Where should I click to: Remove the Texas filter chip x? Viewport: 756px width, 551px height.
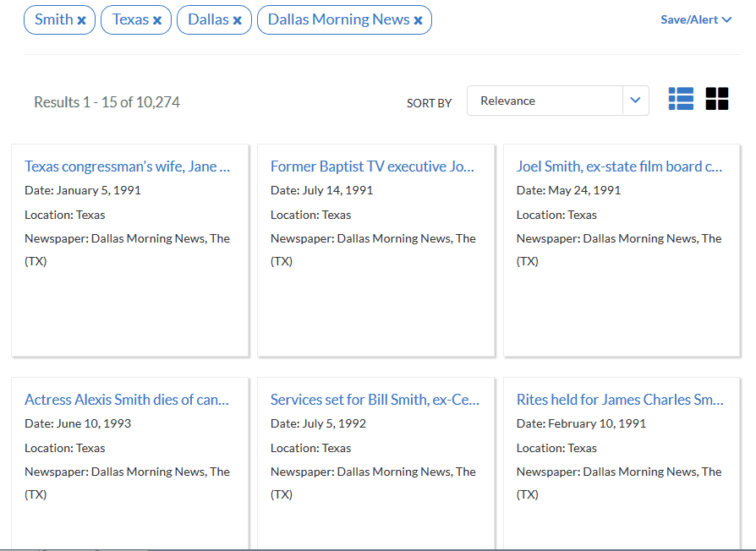pos(157,20)
